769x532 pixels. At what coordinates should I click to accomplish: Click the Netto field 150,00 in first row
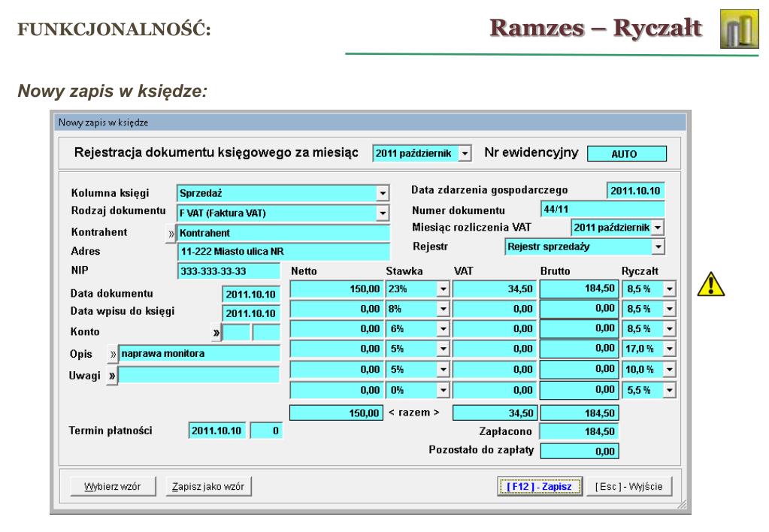click(x=337, y=289)
